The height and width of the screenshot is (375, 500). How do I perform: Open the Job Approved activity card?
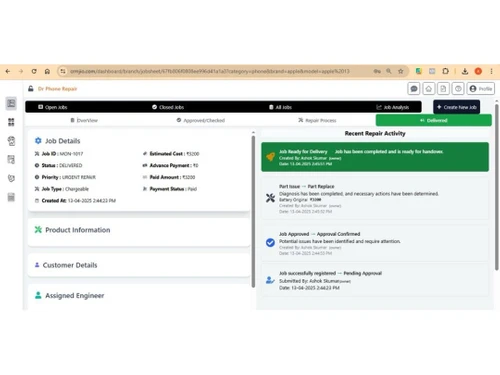point(375,243)
